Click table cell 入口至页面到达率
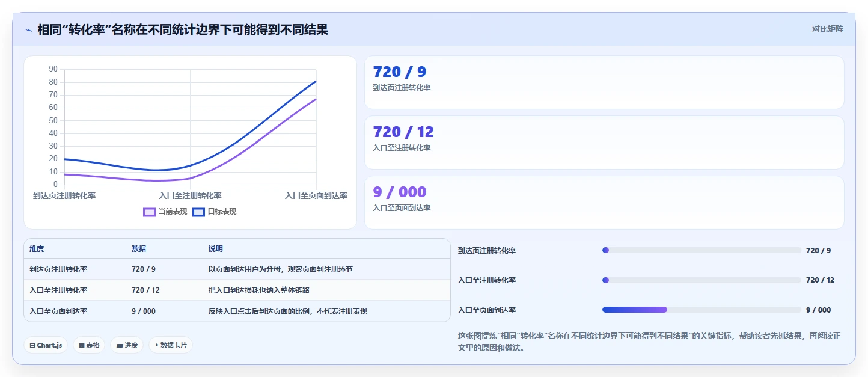Image resolution: width=868 pixels, height=377 pixels. tap(58, 311)
